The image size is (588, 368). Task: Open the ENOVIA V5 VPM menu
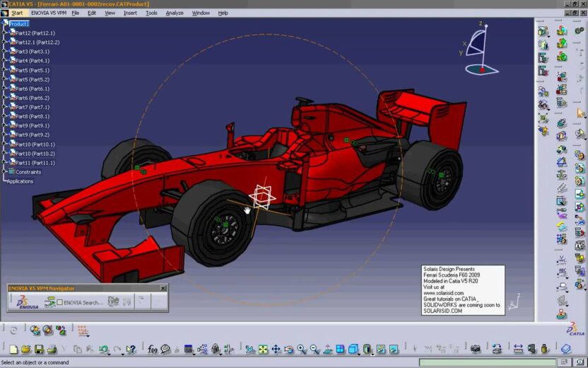click(x=49, y=13)
